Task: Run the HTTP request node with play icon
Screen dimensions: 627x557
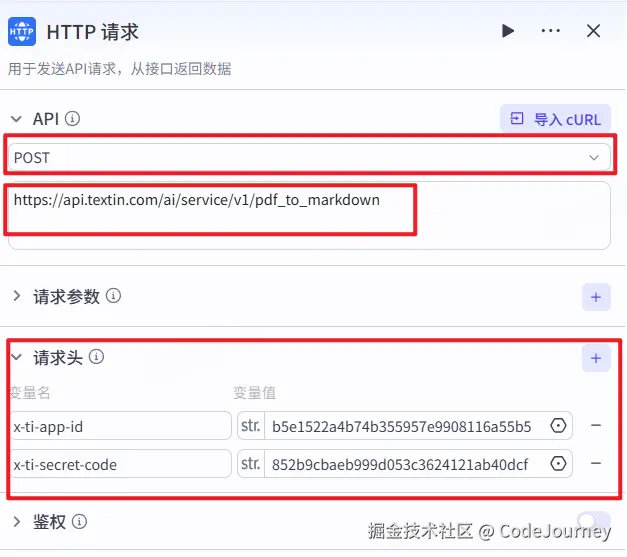Action: [508, 31]
